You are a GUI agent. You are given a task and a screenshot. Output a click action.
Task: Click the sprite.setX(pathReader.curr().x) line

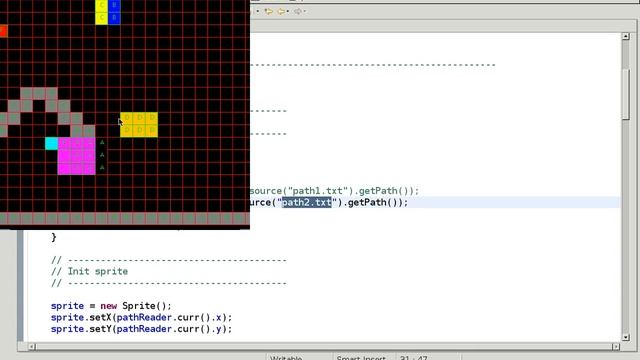pos(141,318)
